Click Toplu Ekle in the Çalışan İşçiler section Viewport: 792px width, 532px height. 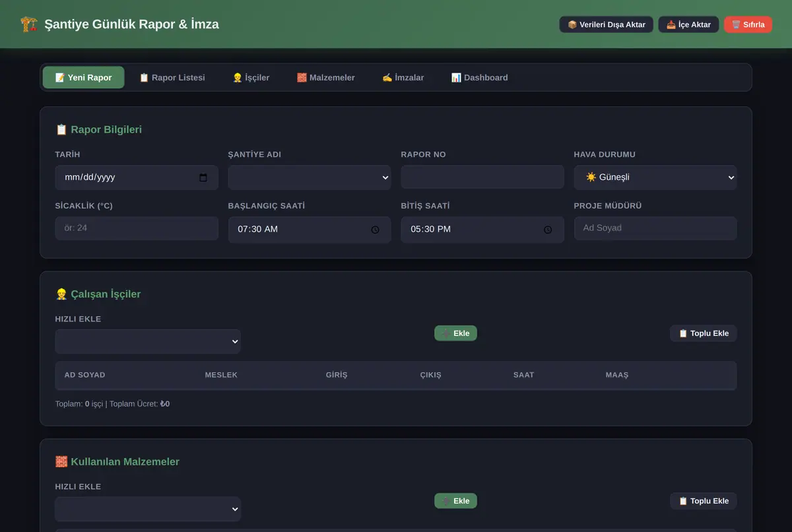pos(704,333)
